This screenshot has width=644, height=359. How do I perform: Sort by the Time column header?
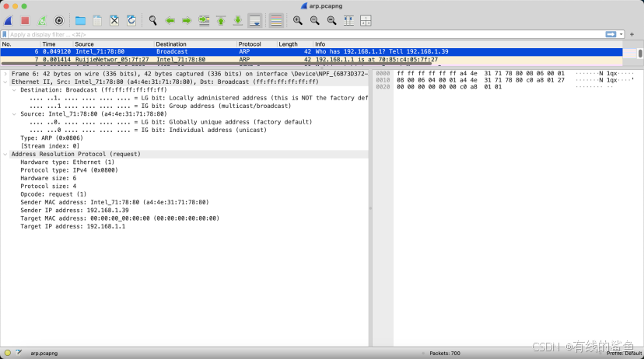coord(57,44)
